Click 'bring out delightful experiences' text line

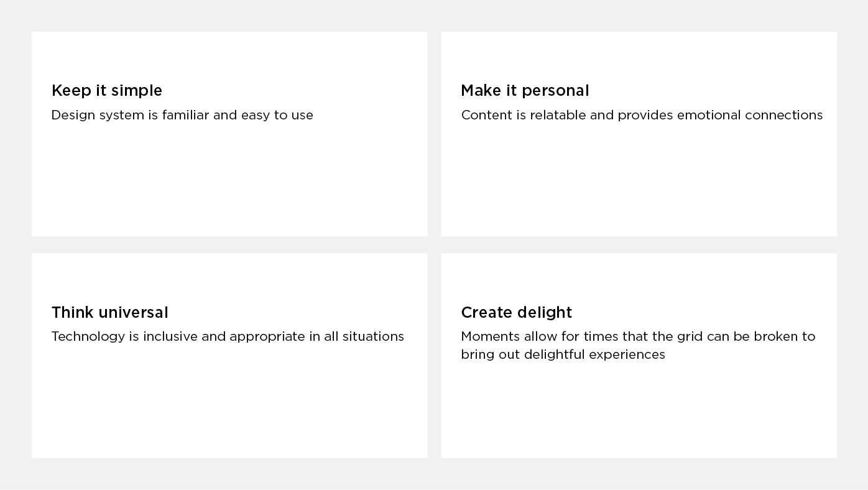pyautogui.click(x=563, y=354)
